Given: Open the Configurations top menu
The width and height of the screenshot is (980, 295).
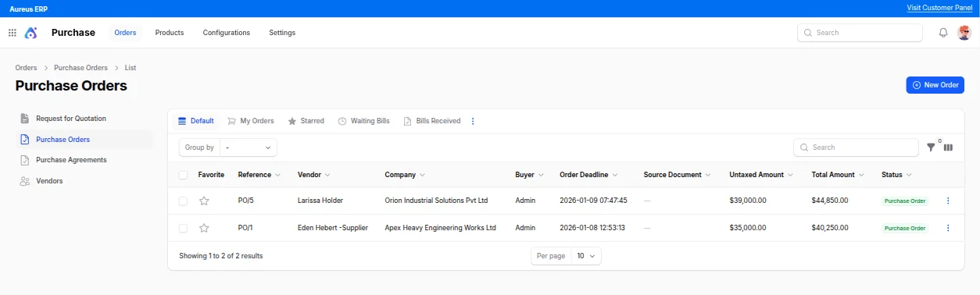Looking at the screenshot, I should click(x=227, y=33).
